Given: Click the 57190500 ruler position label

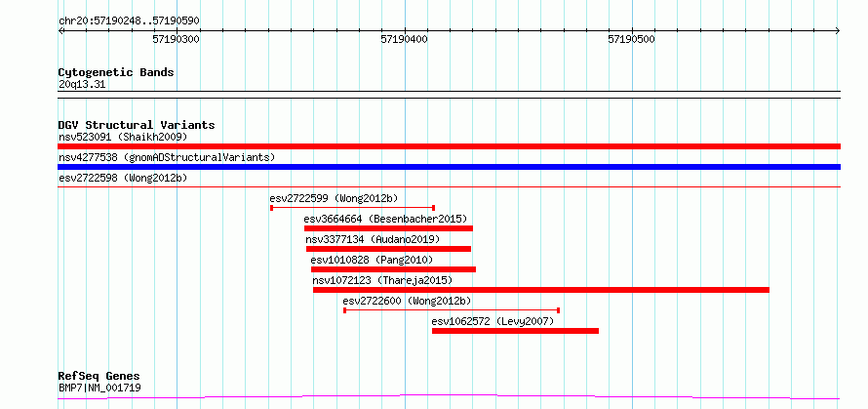Looking at the screenshot, I should point(632,39).
